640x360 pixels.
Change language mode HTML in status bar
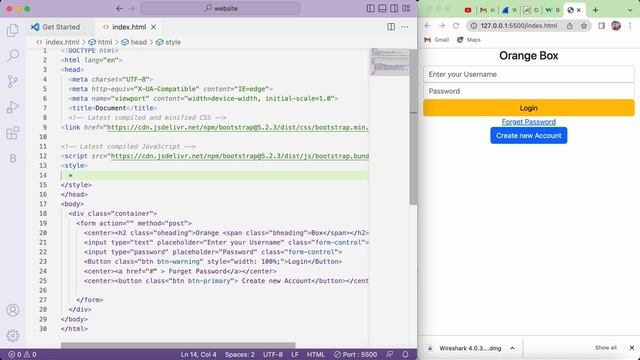(x=316, y=355)
